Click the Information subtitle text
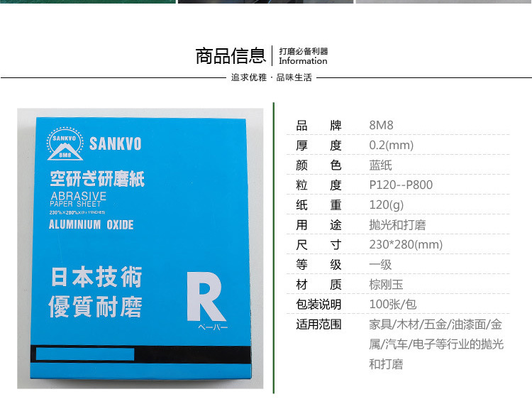 (x=303, y=61)
